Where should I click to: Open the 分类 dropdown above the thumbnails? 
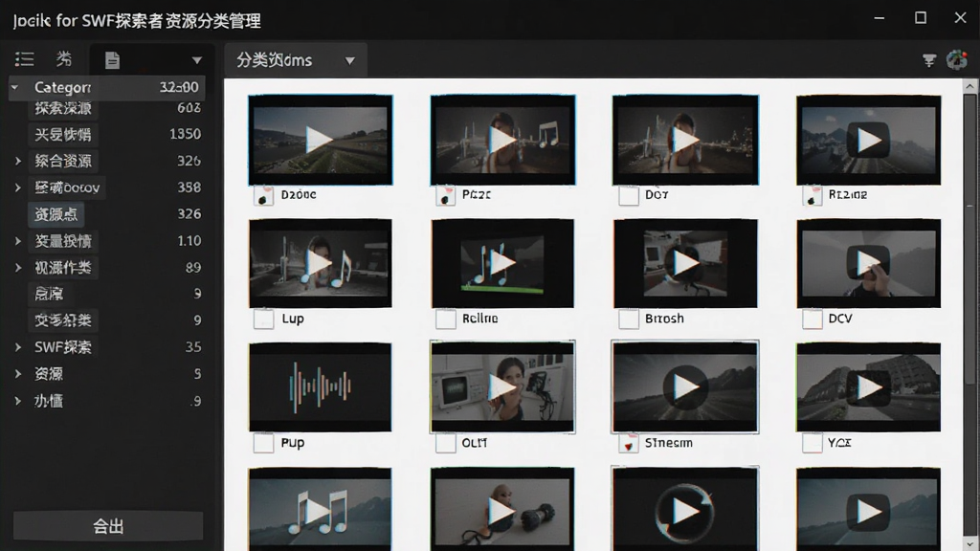tap(296, 60)
